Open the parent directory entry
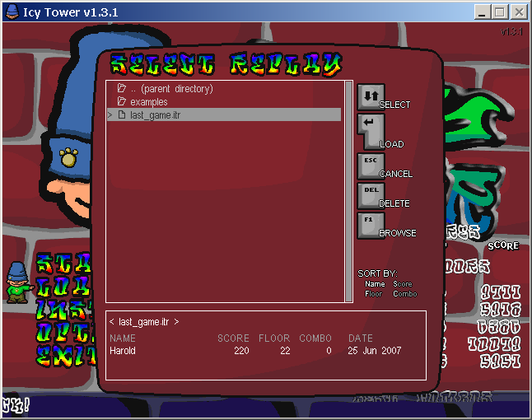Viewport: 532px width, 420px height. point(224,89)
